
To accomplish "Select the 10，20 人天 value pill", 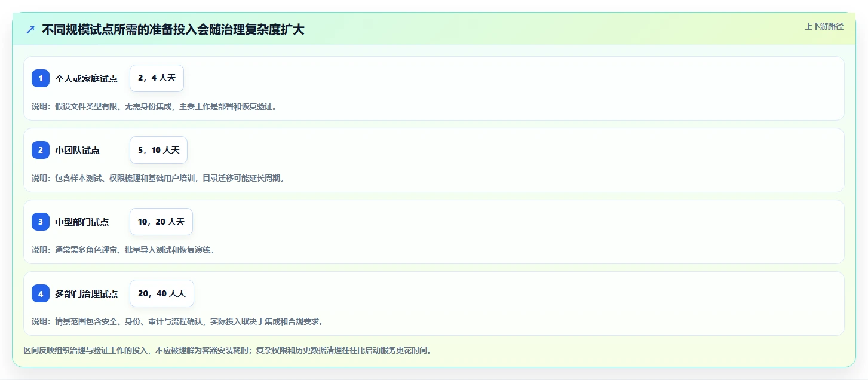I will (x=161, y=222).
